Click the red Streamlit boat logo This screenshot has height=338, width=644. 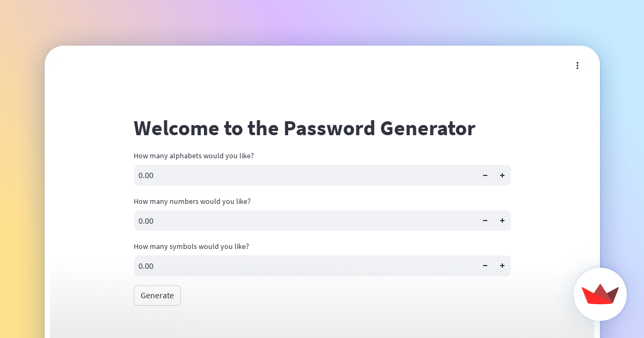click(600, 294)
